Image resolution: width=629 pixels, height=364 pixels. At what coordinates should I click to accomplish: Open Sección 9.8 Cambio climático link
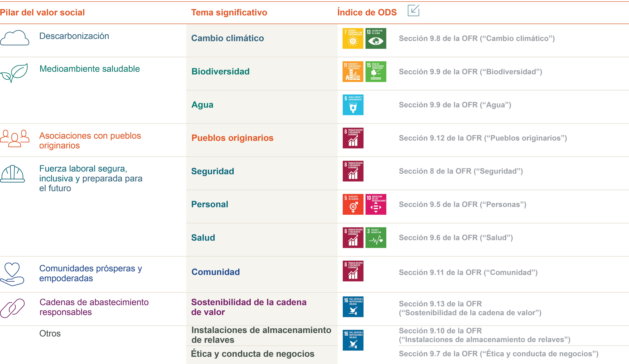click(x=477, y=38)
